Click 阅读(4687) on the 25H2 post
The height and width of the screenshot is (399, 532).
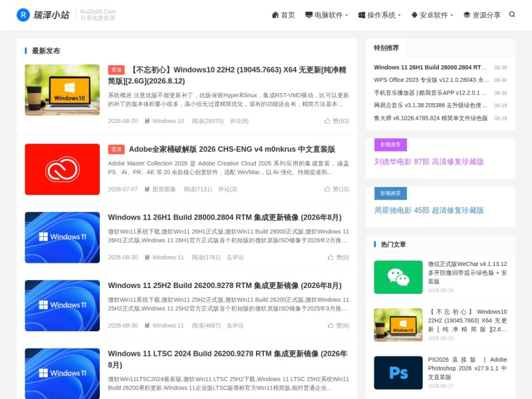click(206, 325)
